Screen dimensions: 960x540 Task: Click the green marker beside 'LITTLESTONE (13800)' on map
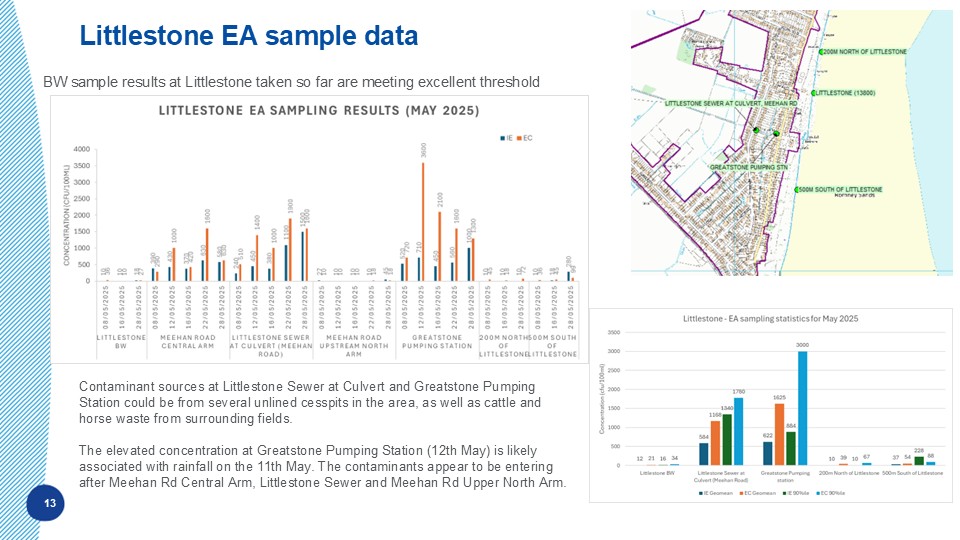click(813, 93)
